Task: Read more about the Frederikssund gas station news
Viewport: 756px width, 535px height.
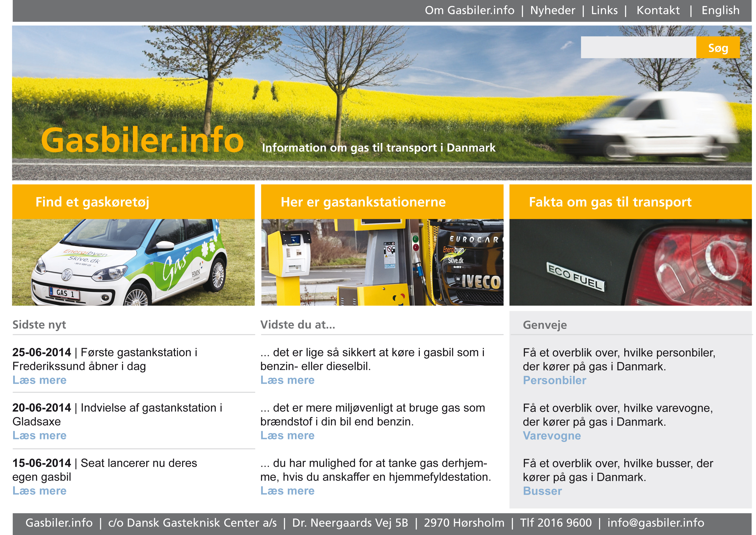Action: click(39, 380)
